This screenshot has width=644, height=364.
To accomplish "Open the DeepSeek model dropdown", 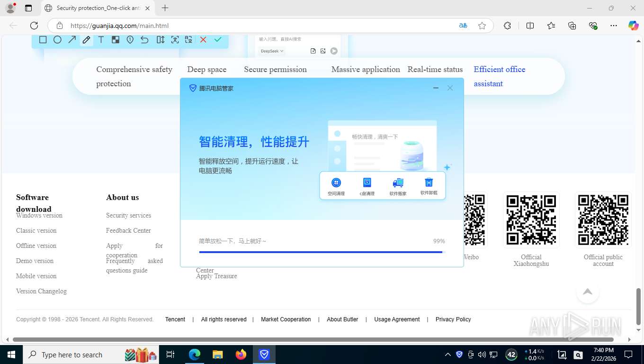I will coord(272,51).
